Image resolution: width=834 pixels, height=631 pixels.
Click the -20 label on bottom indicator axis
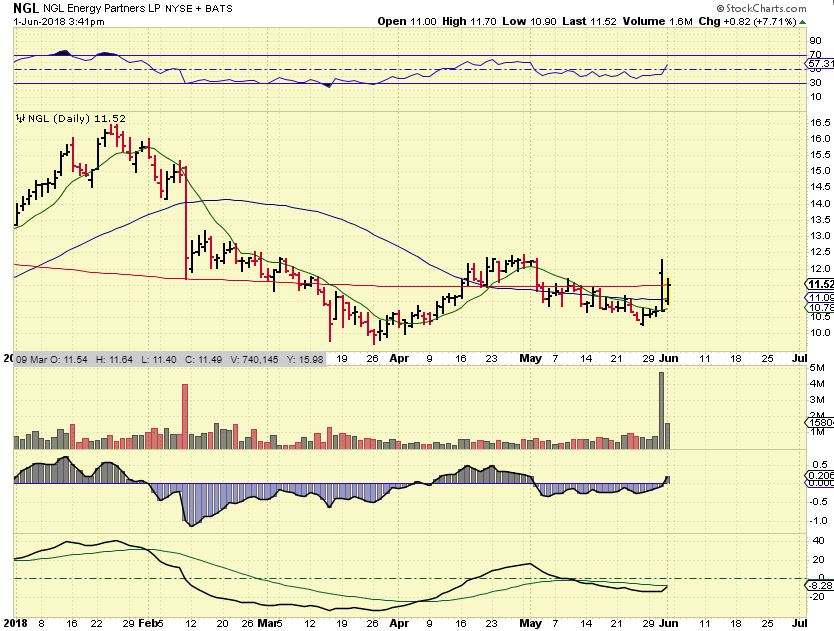click(x=817, y=596)
